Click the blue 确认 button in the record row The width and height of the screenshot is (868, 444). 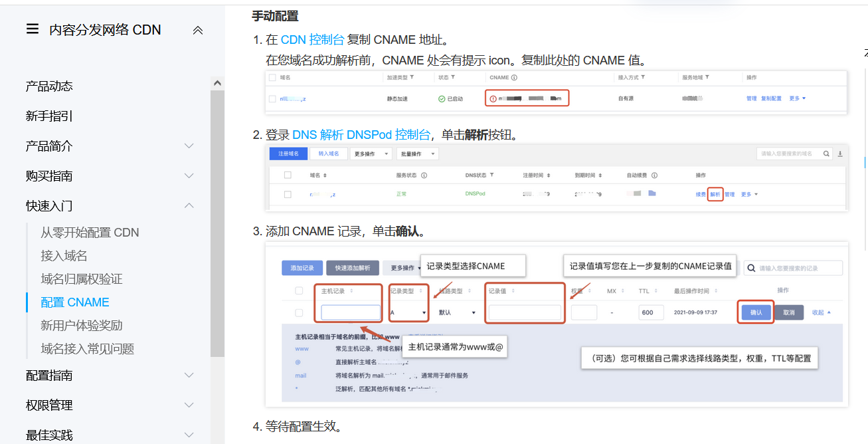click(x=756, y=312)
